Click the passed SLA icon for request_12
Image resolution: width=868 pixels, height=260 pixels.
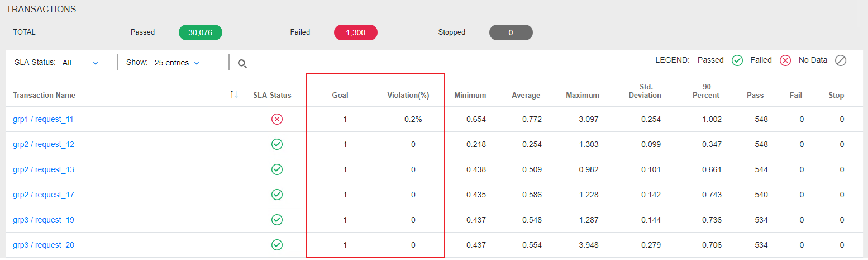coord(276,144)
